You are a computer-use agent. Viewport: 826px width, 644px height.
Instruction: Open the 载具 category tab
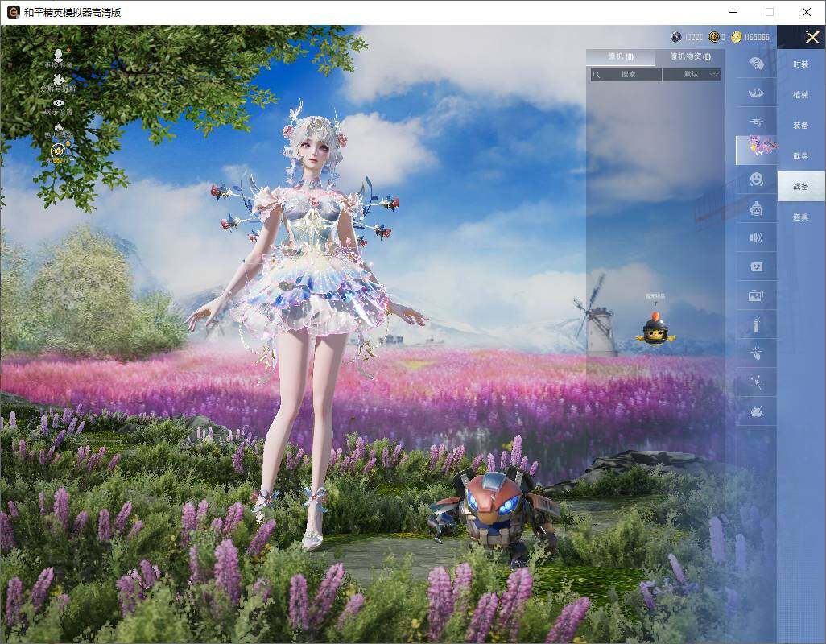pyautogui.click(x=801, y=156)
